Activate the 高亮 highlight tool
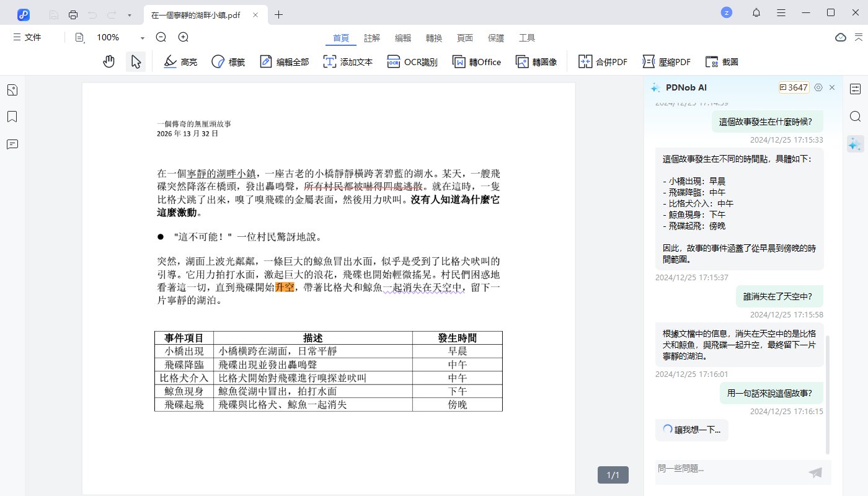 [180, 61]
